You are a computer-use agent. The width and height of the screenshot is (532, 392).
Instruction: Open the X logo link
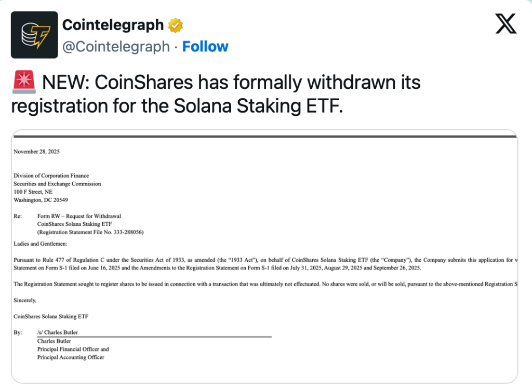tap(506, 24)
